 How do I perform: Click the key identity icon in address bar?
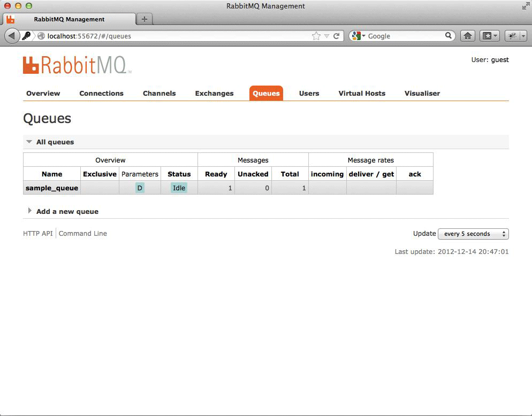click(x=26, y=36)
